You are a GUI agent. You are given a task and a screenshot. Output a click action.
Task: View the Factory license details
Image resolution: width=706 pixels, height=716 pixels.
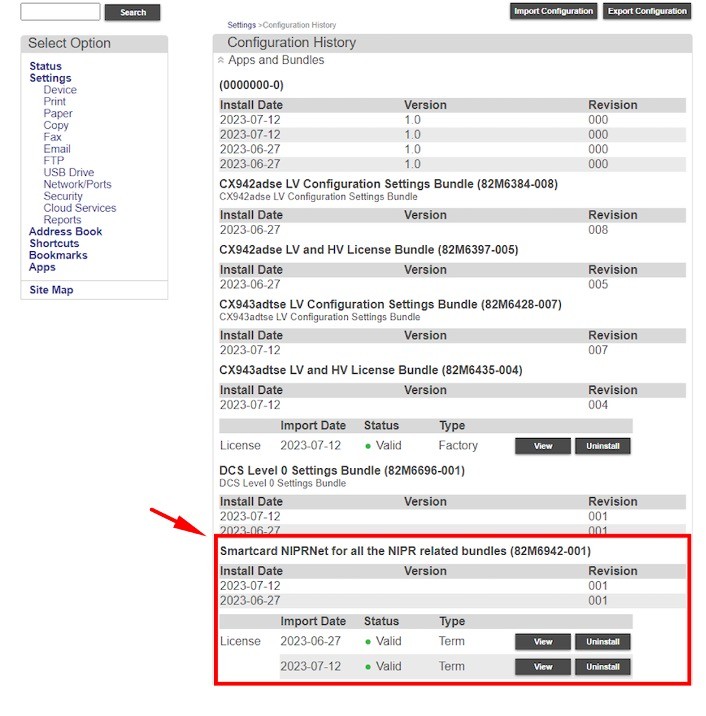pyautogui.click(x=543, y=446)
